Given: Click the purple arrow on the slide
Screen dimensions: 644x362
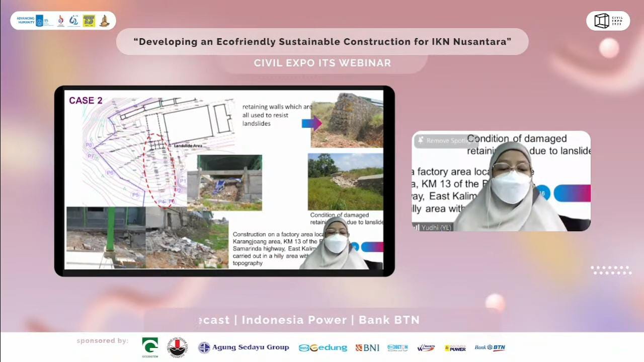Looking at the screenshot, I should tap(311, 123).
